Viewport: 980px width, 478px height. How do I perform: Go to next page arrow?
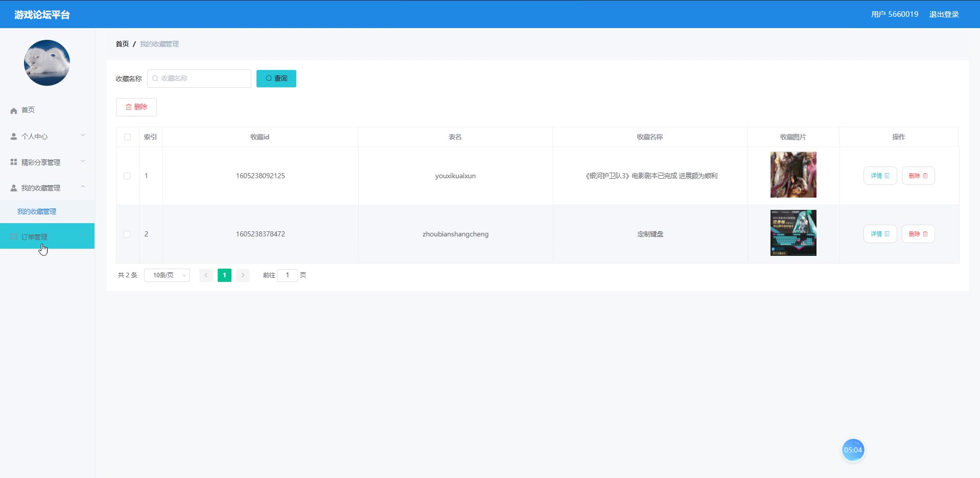[243, 275]
